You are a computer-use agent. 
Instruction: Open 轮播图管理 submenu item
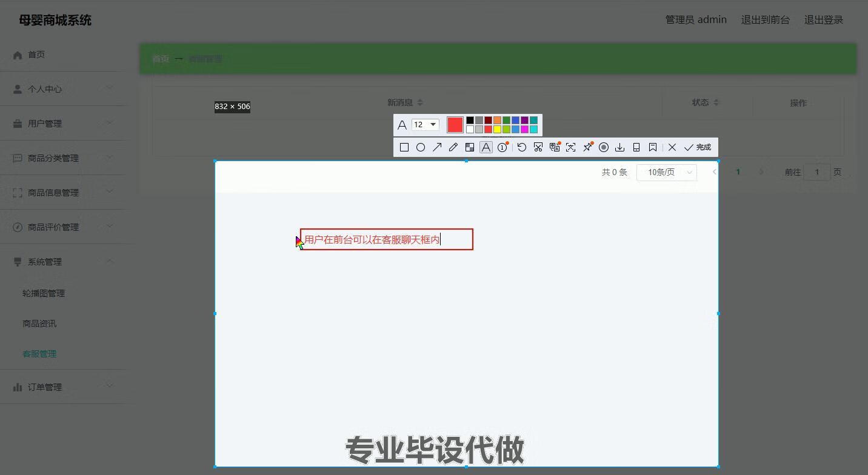[44, 293]
